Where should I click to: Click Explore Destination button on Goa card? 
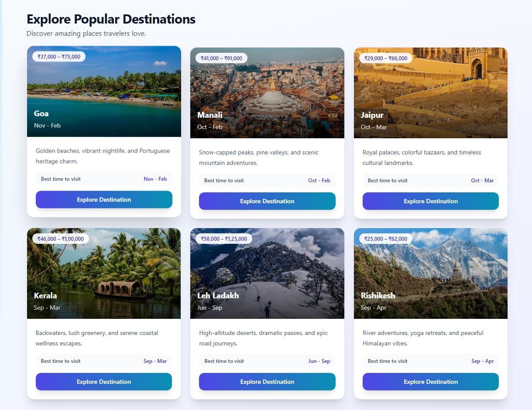pyautogui.click(x=104, y=199)
